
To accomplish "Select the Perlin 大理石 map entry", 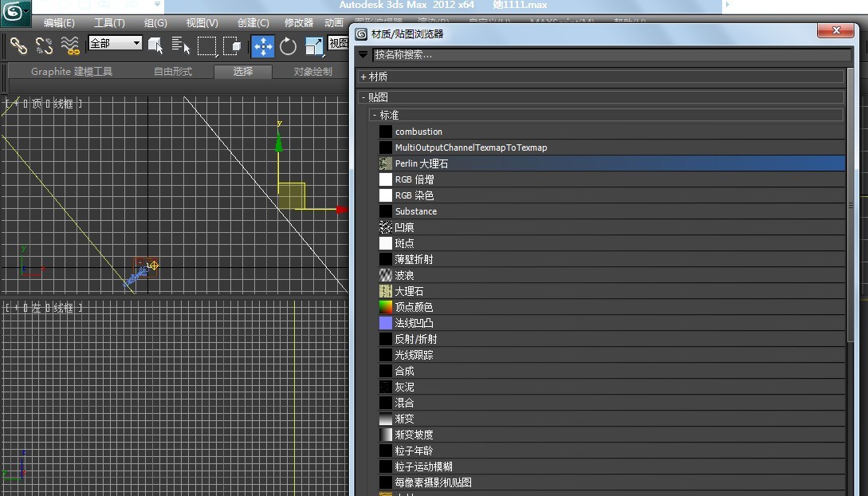I will (x=422, y=163).
